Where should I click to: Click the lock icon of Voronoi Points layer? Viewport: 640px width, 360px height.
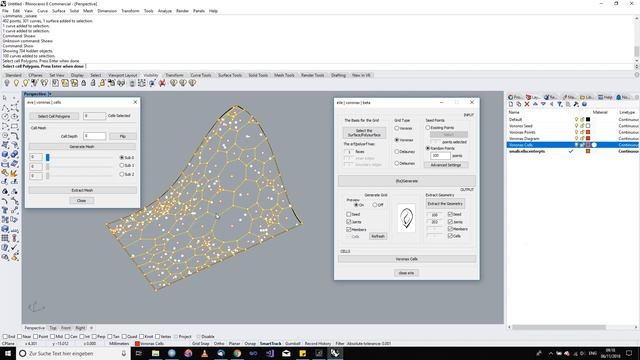[x=582, y=132]
